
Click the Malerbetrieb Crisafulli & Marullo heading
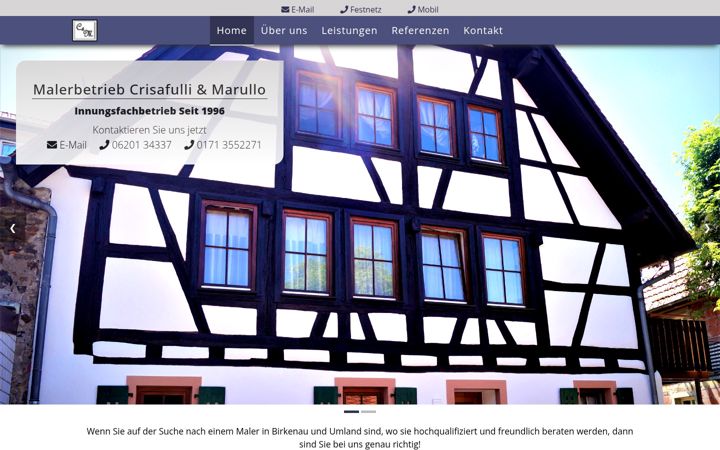[150, 90]
